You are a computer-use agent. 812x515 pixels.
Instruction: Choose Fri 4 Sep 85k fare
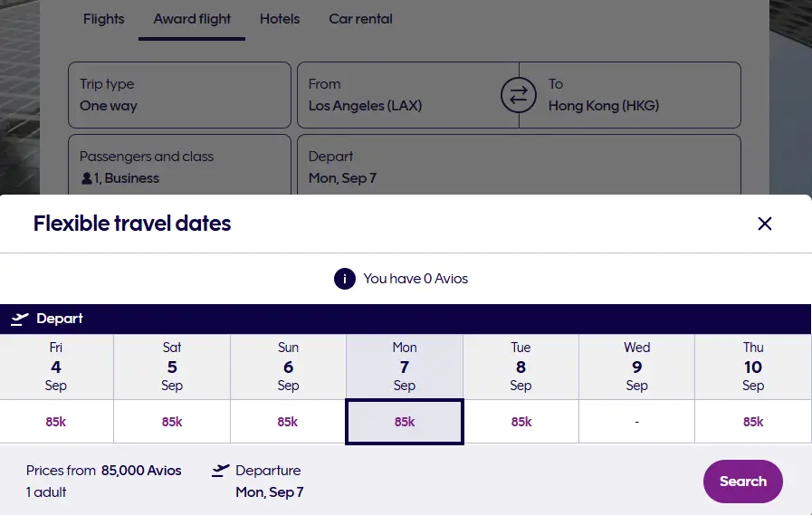(56, 422)
